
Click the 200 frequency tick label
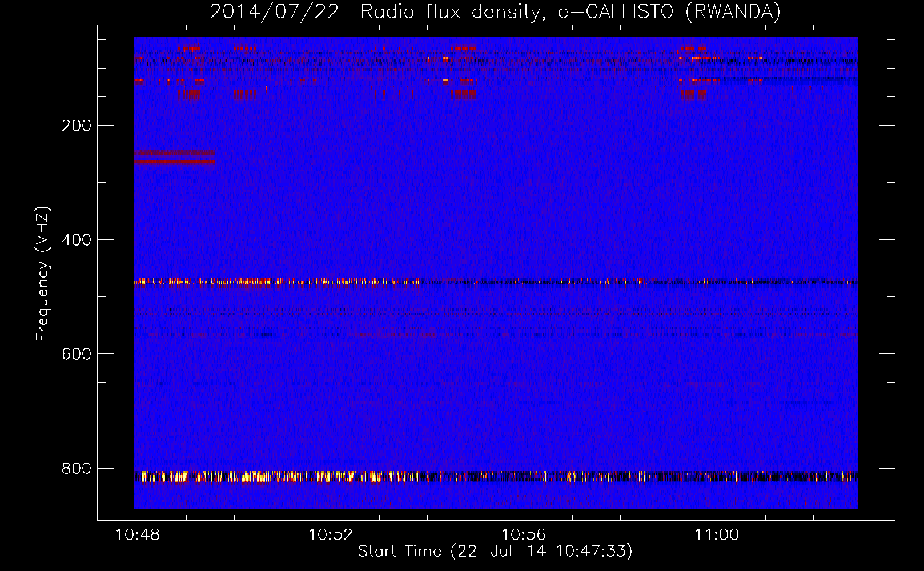[x=77, y=126]
